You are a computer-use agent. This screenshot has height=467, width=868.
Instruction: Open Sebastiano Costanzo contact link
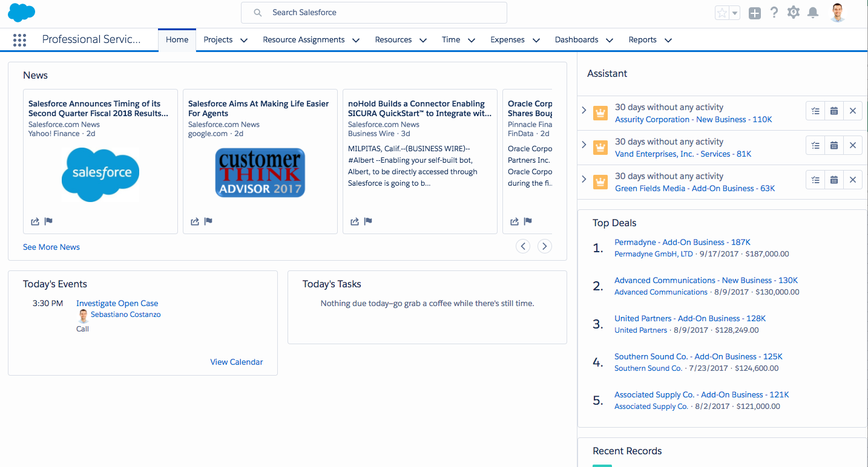pyautogui.click(x=126, y=315)
